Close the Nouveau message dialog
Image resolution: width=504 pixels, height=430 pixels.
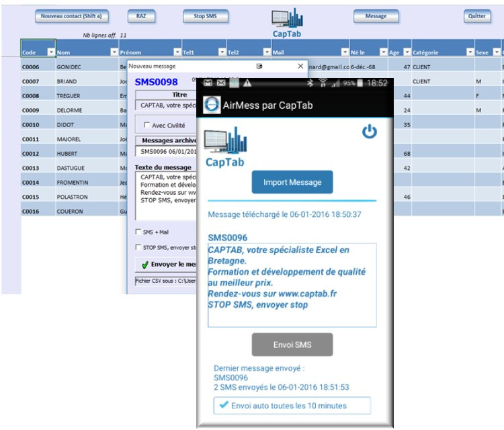[x=301, y=67]
